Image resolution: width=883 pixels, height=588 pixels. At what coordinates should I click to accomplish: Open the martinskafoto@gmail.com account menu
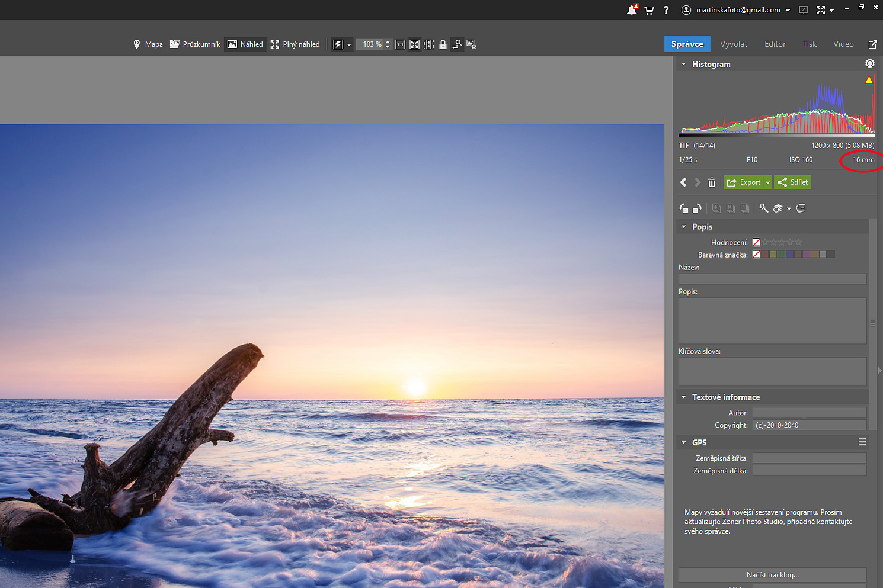pos(736,10)
